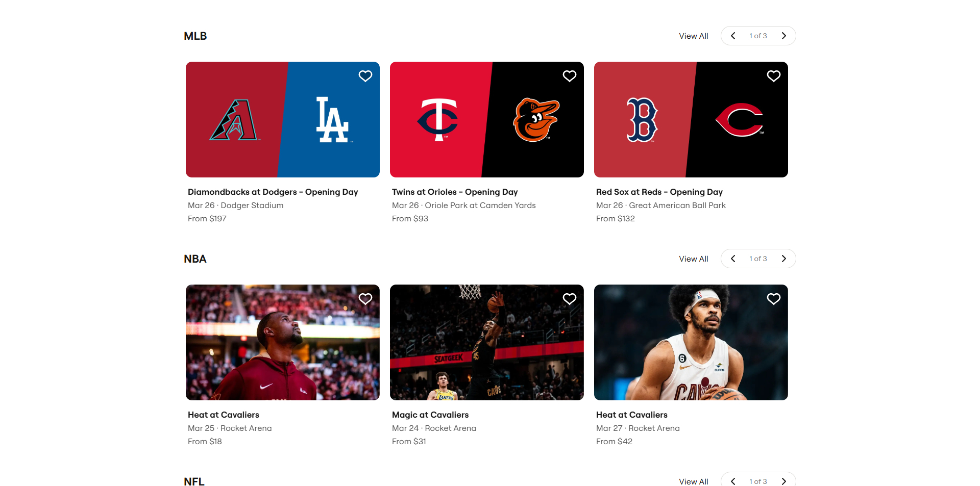Go back in the NFL events carousel
The image size is (980, 486).
733,481
